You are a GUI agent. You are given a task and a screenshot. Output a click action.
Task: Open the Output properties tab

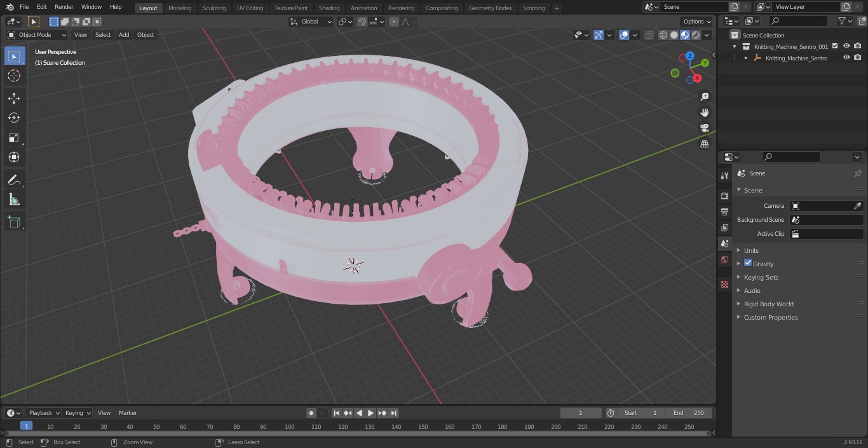(724, 212)
